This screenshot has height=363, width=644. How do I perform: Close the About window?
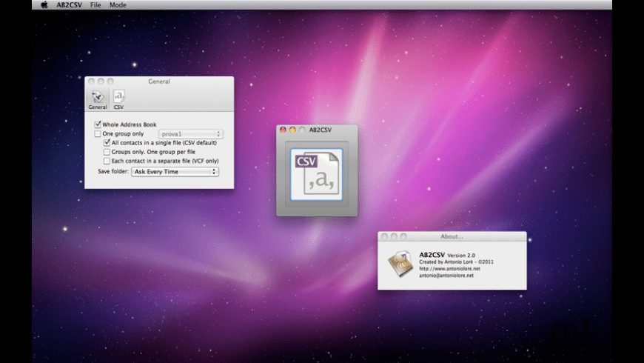point(384,236)
